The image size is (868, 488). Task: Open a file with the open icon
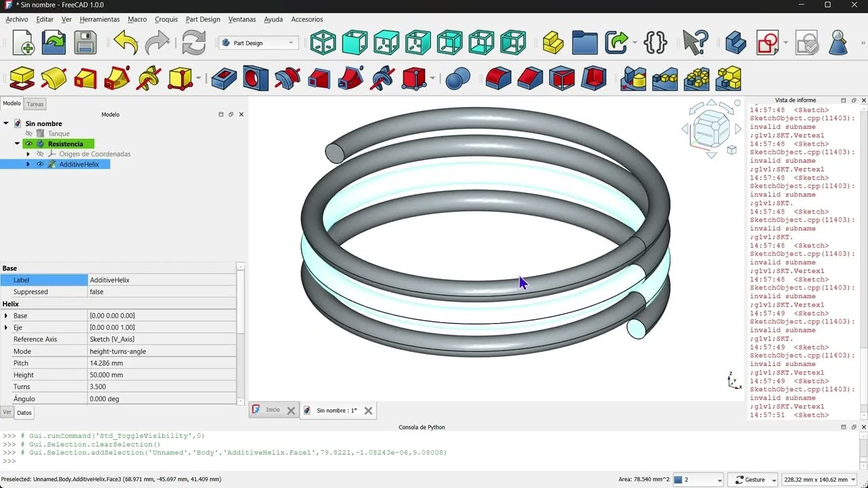pyautogui.click(x=54, y=43)
